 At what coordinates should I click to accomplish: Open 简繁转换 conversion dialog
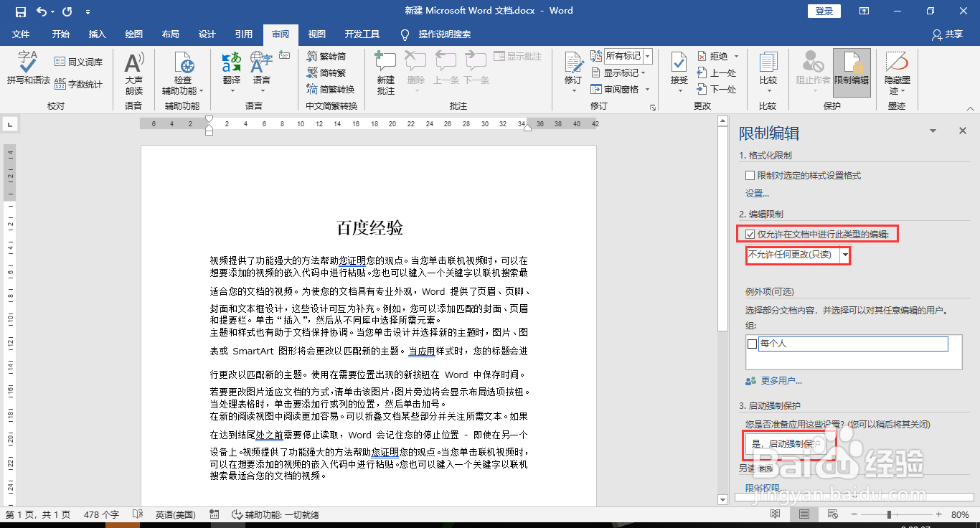331,89
